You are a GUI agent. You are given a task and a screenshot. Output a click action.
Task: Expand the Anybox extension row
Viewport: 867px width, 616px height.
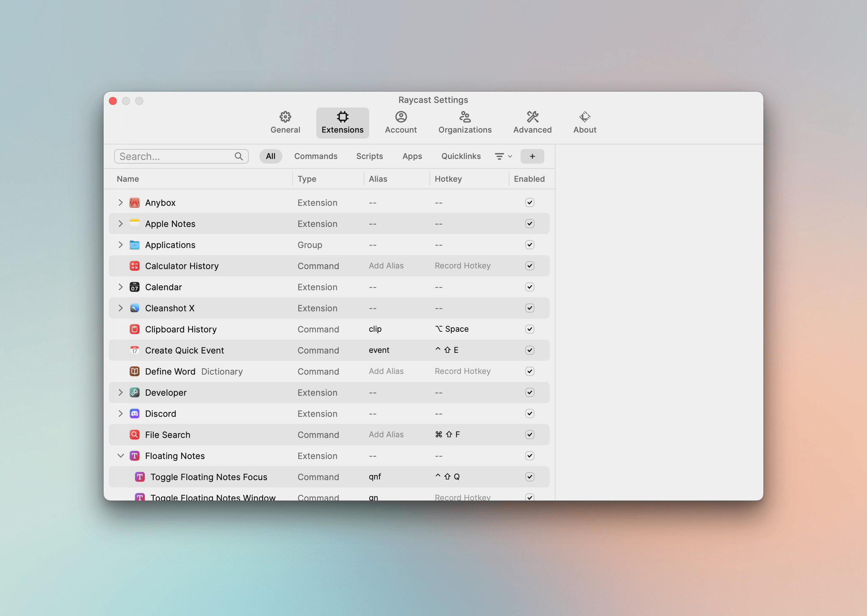(x=119, y=203)
